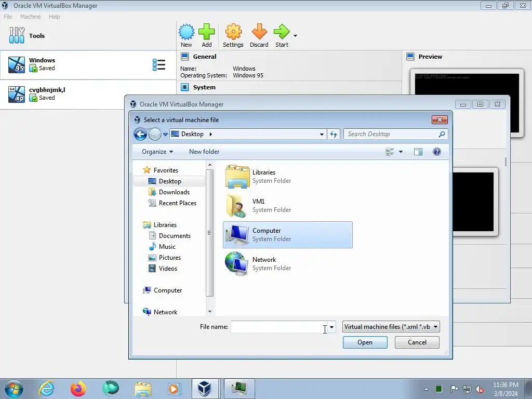Click the muted volume tray icon
The height and width of the screenshot is (399, 532).
point(480,390)
